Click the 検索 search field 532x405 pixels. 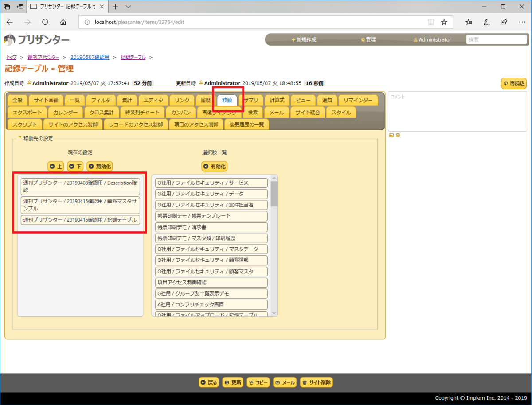click(496, 39)
